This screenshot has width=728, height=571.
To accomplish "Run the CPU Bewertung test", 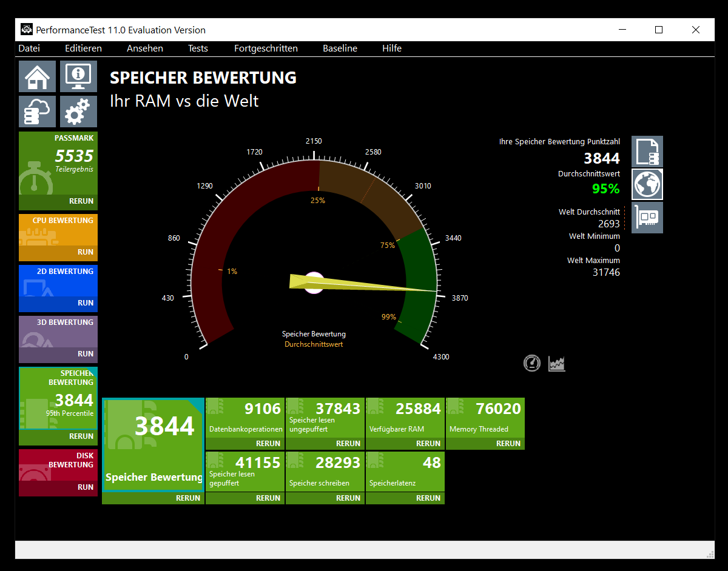I will tap(58, 252).
